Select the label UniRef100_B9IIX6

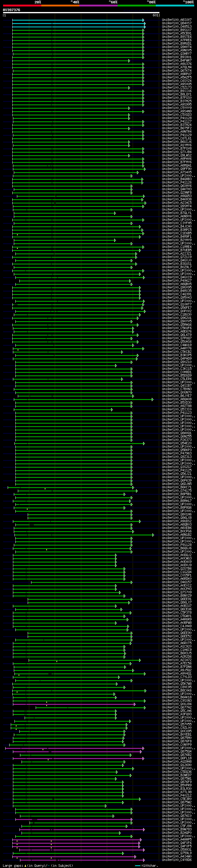pyautogui.click(x=177, y=91)
